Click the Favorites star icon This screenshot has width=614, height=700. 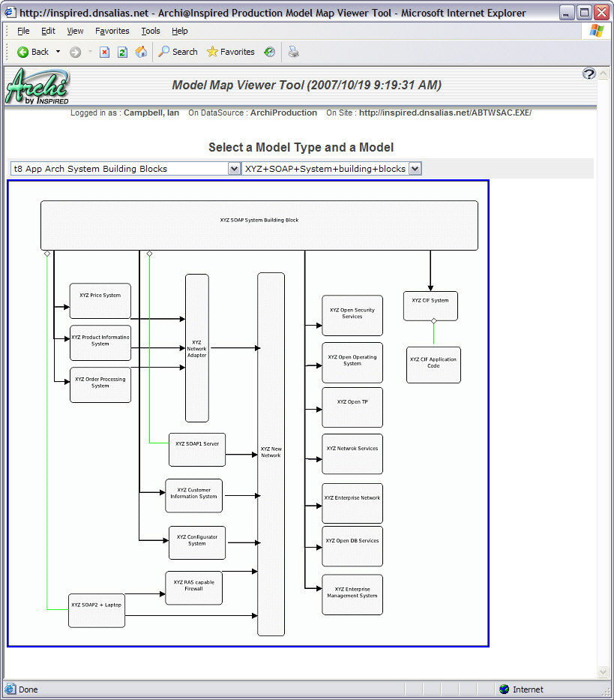[x=212, y=52]
